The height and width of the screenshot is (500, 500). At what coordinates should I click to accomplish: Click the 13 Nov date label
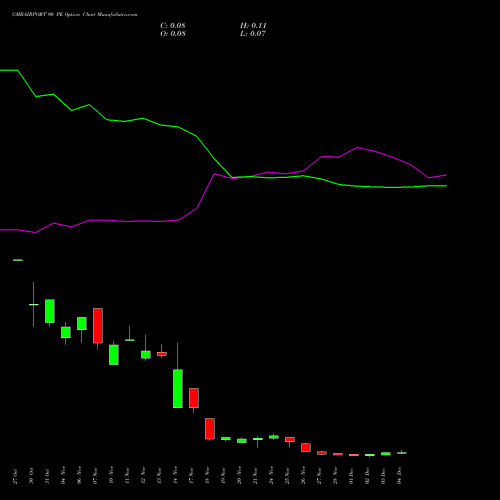tap(159, 475)
